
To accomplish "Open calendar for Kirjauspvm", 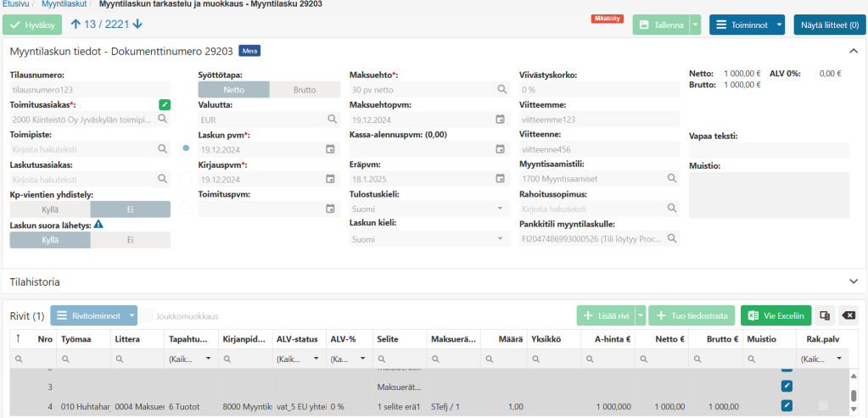I will pos(330,179).
